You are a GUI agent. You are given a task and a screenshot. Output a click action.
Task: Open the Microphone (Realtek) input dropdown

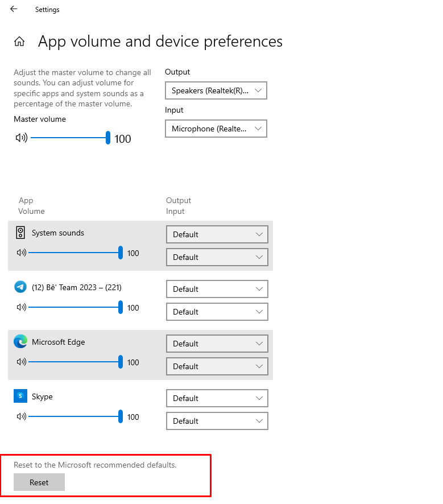tap(216, 129)
